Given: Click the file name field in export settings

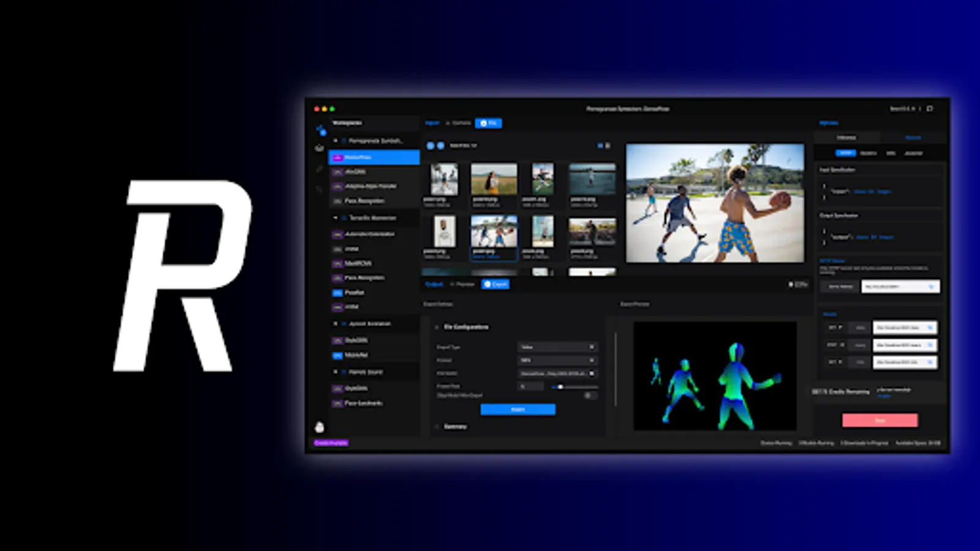Looking at the screenshot, I should click(557, 373).
